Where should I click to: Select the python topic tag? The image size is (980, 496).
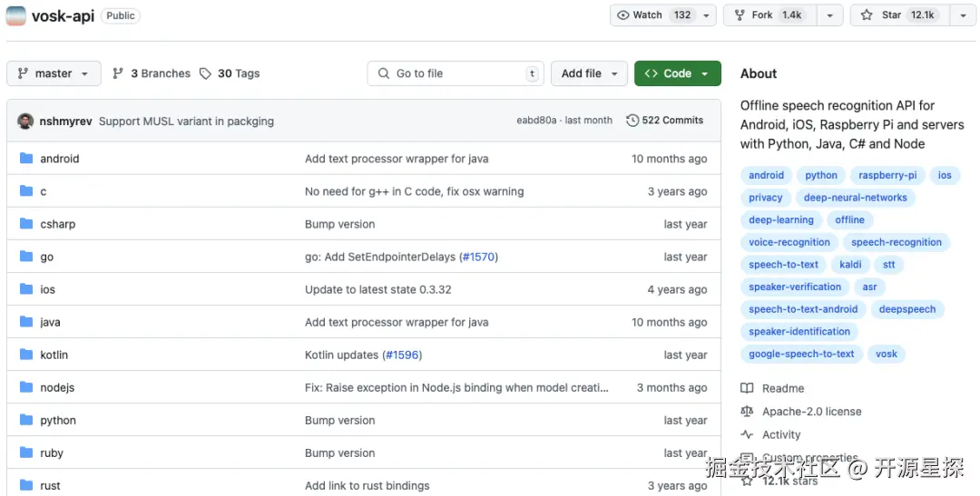point(821,175)
